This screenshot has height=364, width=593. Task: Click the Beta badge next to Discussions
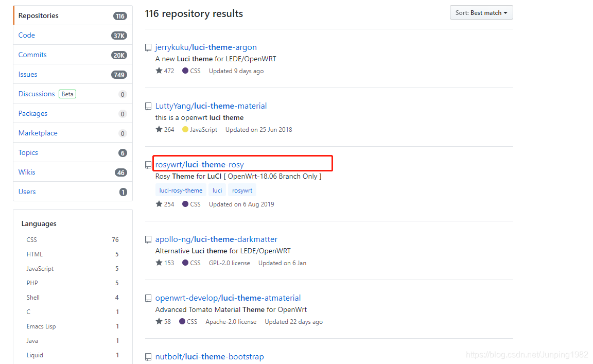pyautogui.click(x=67, y=94)
